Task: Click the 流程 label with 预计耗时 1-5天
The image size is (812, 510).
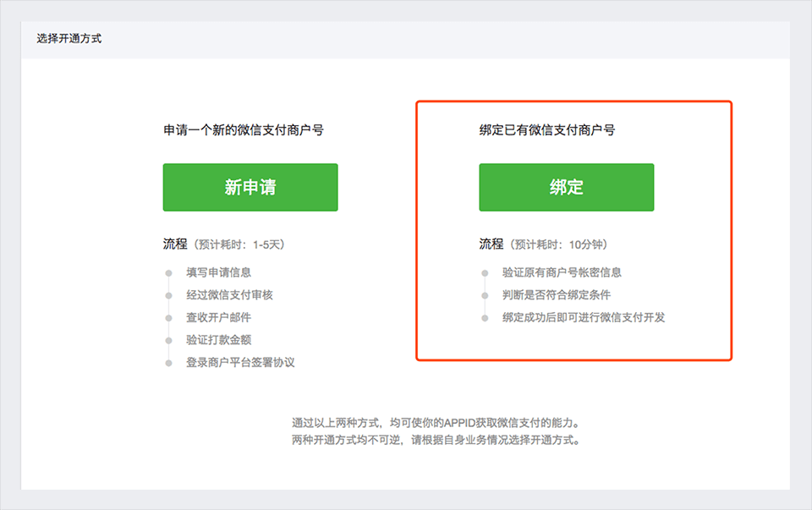Action: tap(223, 244)
